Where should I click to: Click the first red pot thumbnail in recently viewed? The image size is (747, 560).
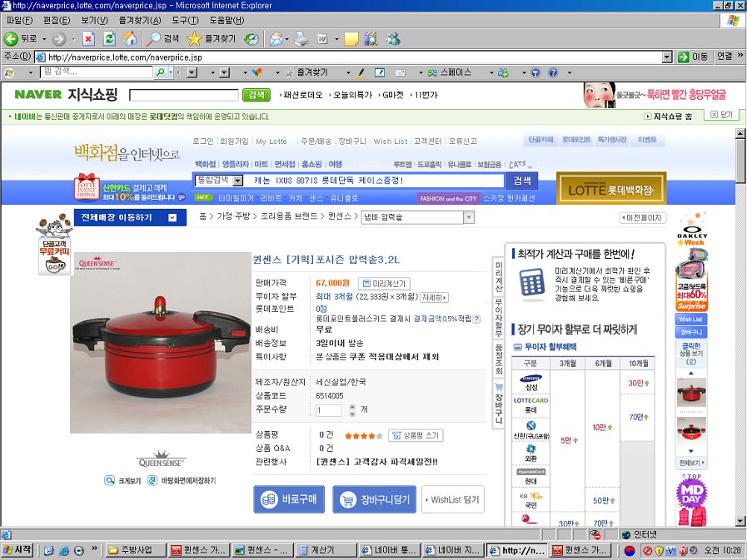(x=691, y=393)
